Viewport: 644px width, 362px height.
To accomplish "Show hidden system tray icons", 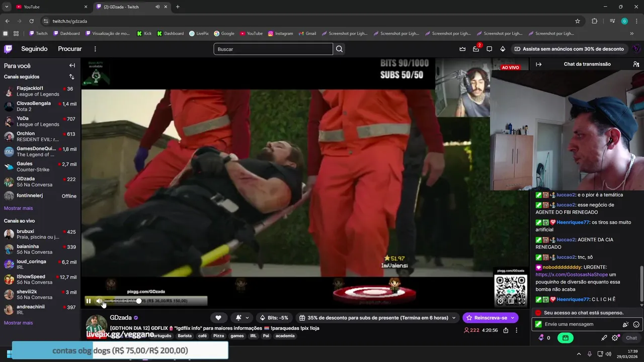I will tap(579, 354).
